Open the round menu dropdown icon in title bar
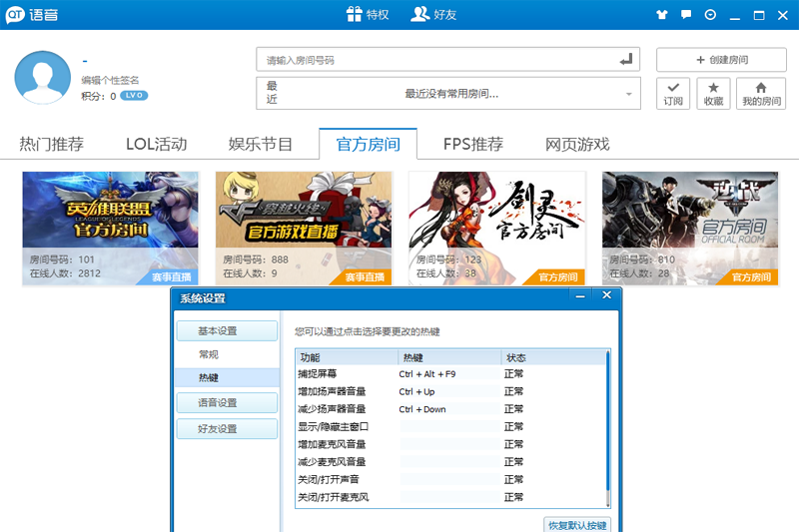 (710, 15)
